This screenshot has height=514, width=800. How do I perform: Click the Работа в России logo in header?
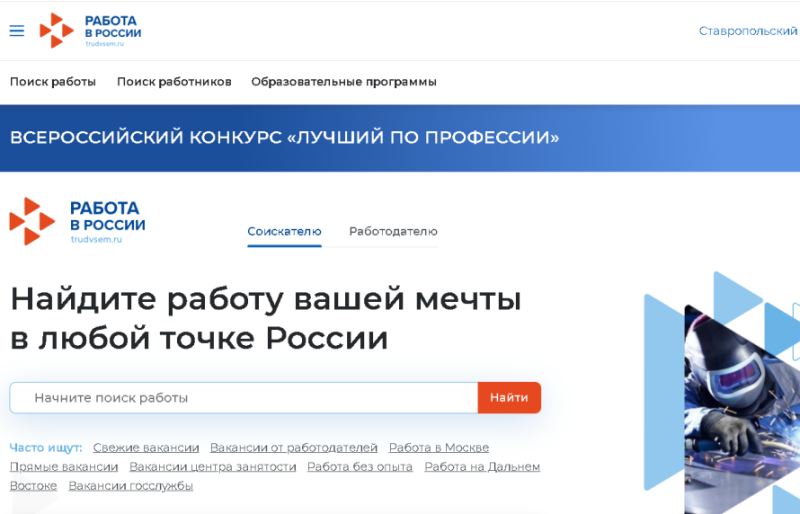(90, 31)
